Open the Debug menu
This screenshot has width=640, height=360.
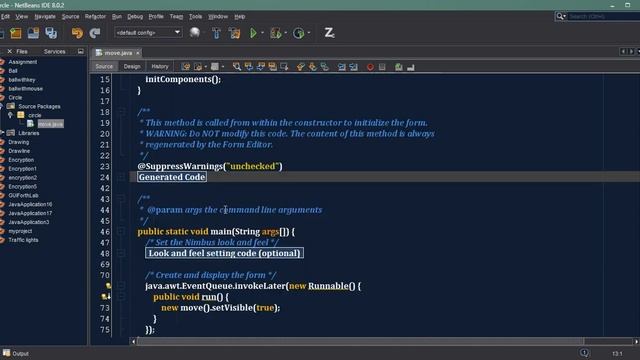(x=135, y=17)
